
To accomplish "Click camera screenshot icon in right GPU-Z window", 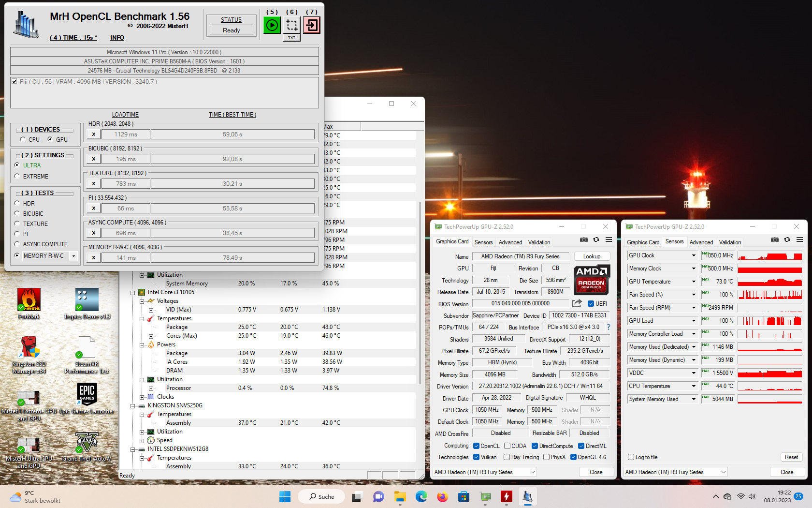I will tap(775, 240).
